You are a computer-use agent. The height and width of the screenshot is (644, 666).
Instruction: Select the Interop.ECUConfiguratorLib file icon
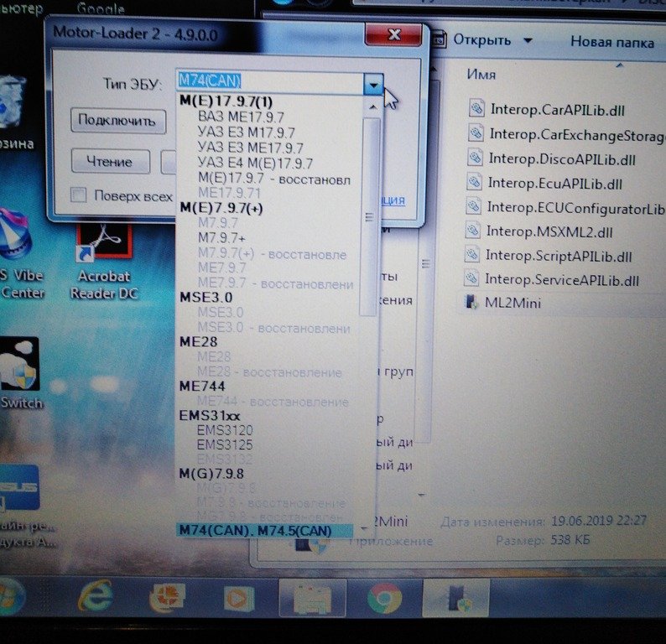(473, 206)
